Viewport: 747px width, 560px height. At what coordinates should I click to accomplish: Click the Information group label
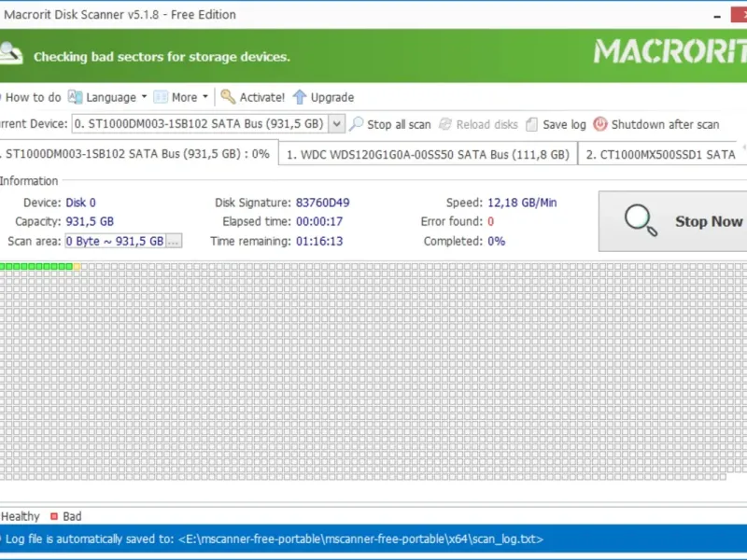pos(29,181)
